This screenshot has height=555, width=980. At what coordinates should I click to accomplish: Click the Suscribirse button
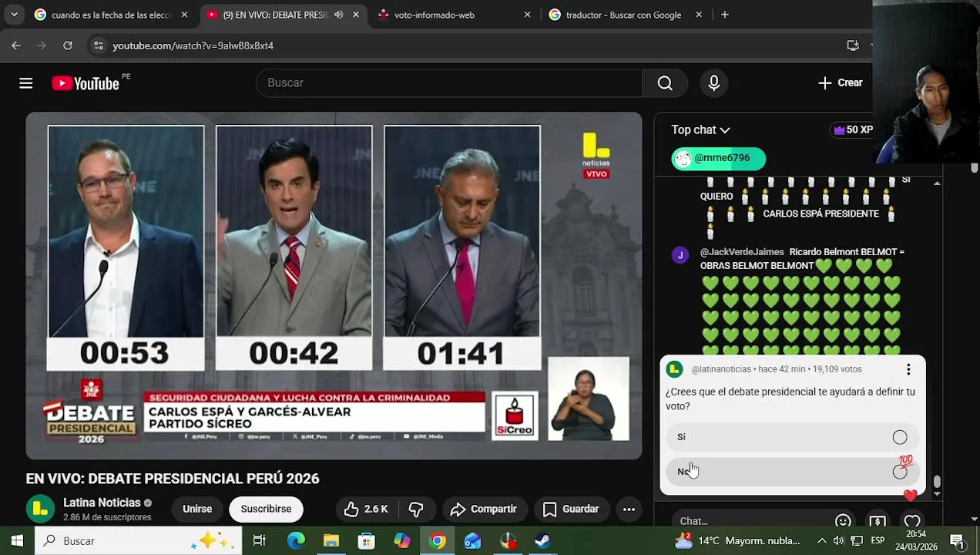pos(266,509)
